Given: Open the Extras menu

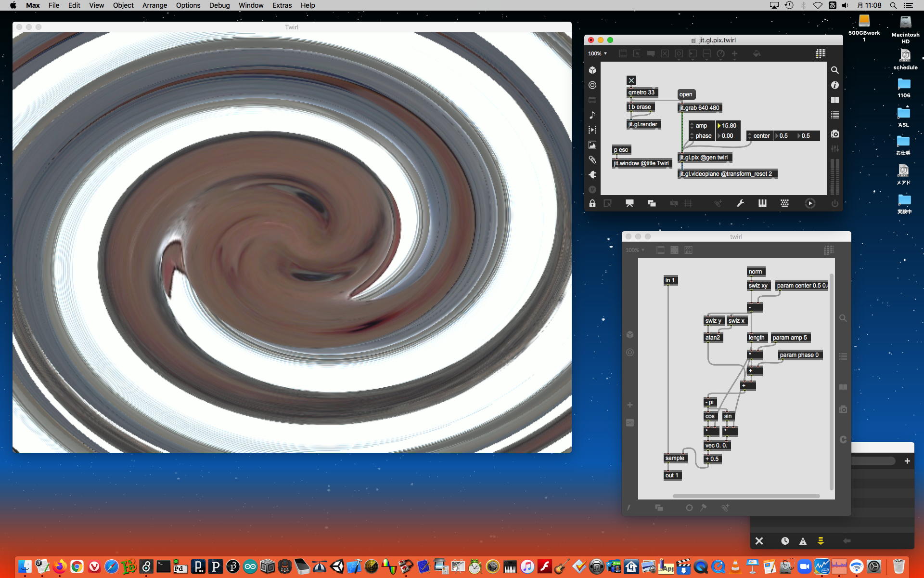Looking at the screenshot, I should coord(282,5).
